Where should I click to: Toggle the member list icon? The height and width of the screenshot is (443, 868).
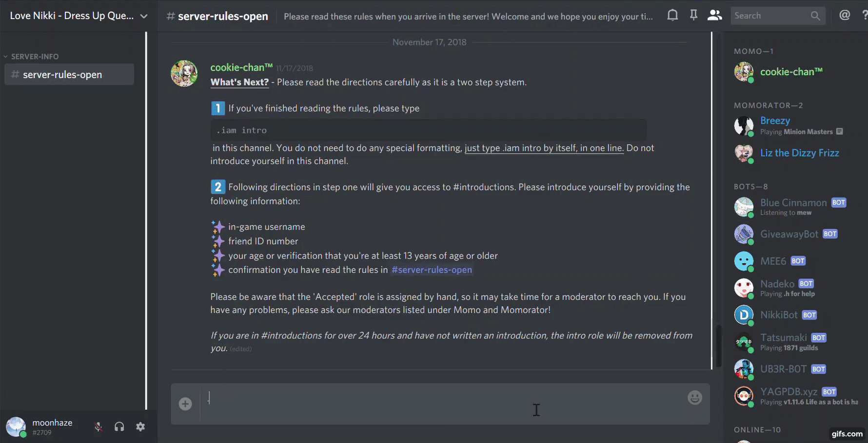(714, 15)
